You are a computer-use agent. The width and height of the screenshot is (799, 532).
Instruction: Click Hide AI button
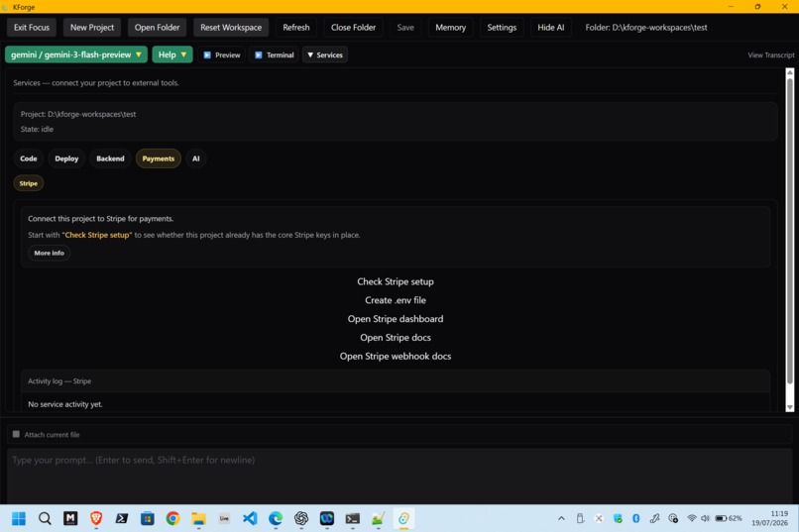coord(551,28)
